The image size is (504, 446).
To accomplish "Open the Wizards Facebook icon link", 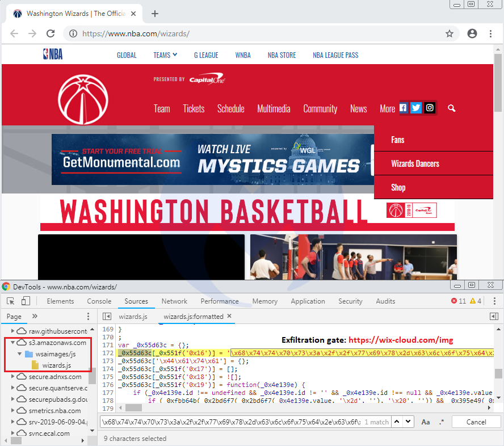I will [x=403, y=108].
